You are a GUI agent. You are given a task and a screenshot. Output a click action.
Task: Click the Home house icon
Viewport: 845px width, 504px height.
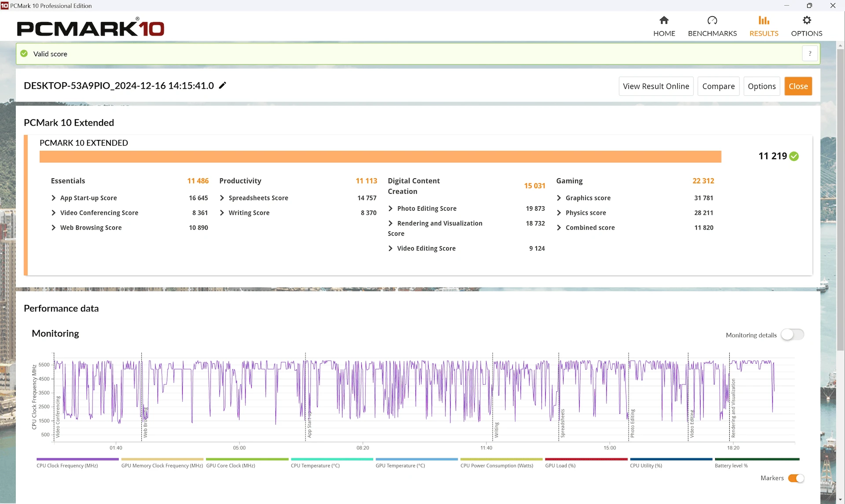664,20
